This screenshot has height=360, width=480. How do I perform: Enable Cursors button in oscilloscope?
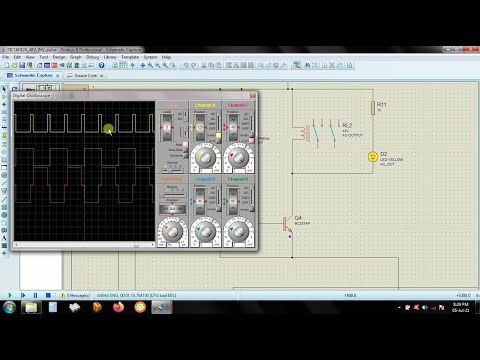[185, 156]
